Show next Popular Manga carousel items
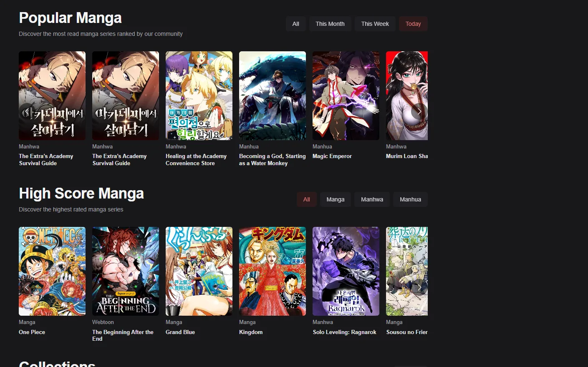This screenshot has height=367, width=588. pos(419,111)
